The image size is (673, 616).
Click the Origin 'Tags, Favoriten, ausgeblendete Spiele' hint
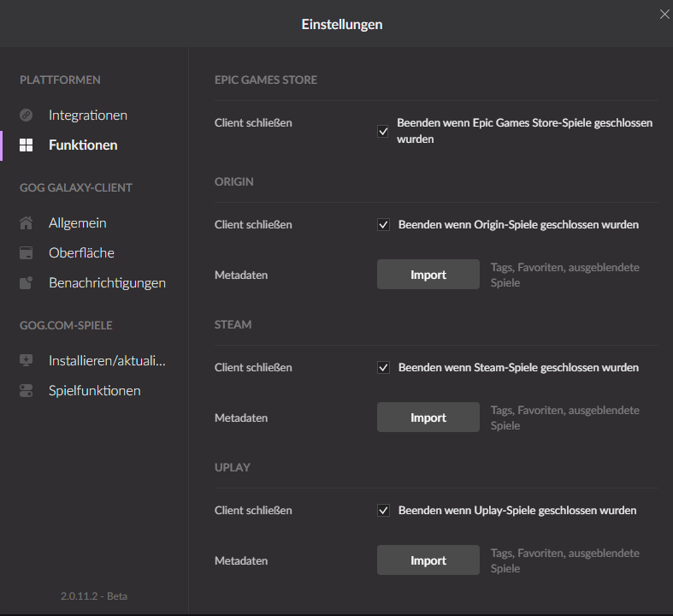coord(565,275)
